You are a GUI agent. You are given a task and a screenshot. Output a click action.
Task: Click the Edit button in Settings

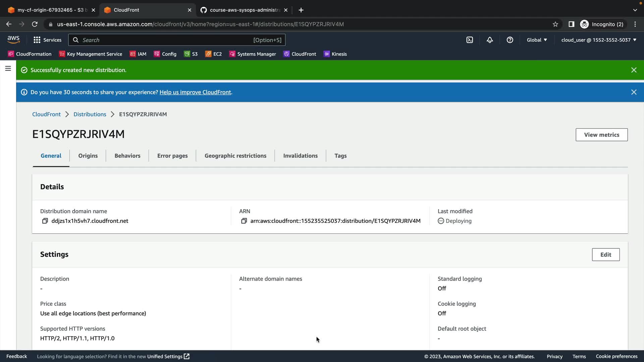[x=605, y=255]
